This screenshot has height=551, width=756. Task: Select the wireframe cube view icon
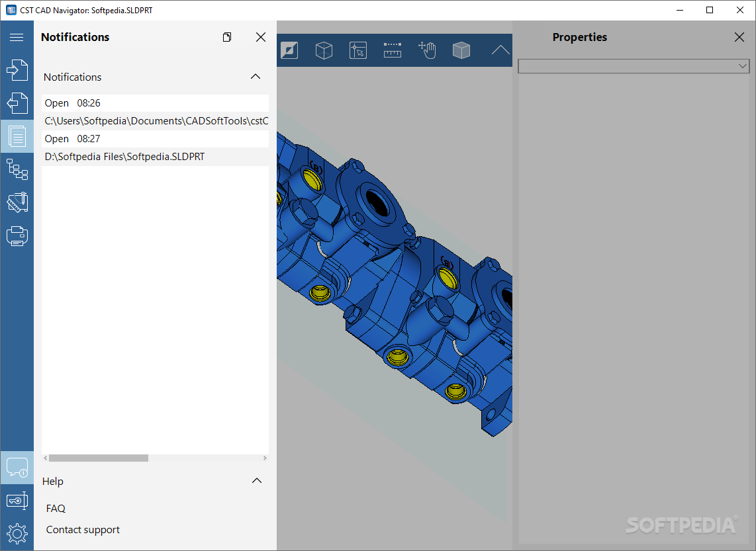coord(324,50)
